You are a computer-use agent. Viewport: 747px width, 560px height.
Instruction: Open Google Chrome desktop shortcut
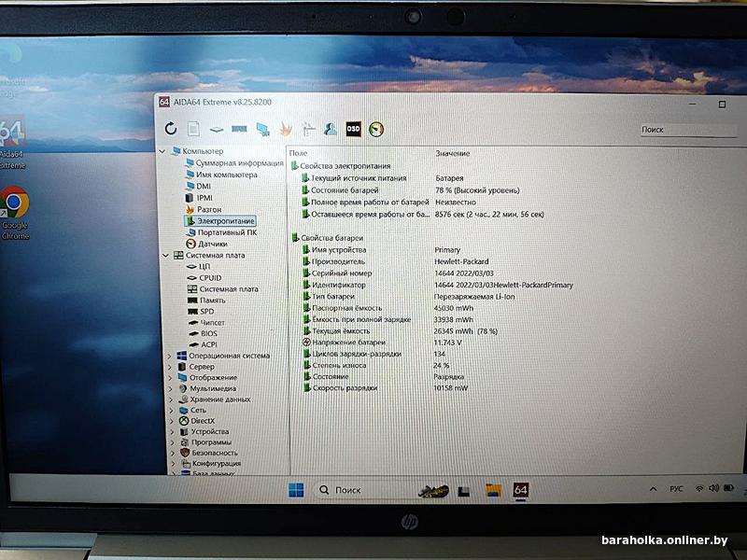click(14, 213)
